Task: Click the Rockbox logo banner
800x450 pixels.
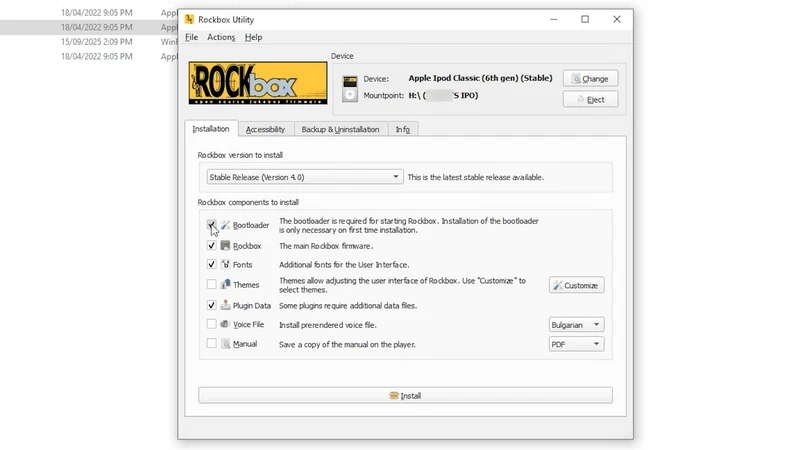Action: coord(258,83)
